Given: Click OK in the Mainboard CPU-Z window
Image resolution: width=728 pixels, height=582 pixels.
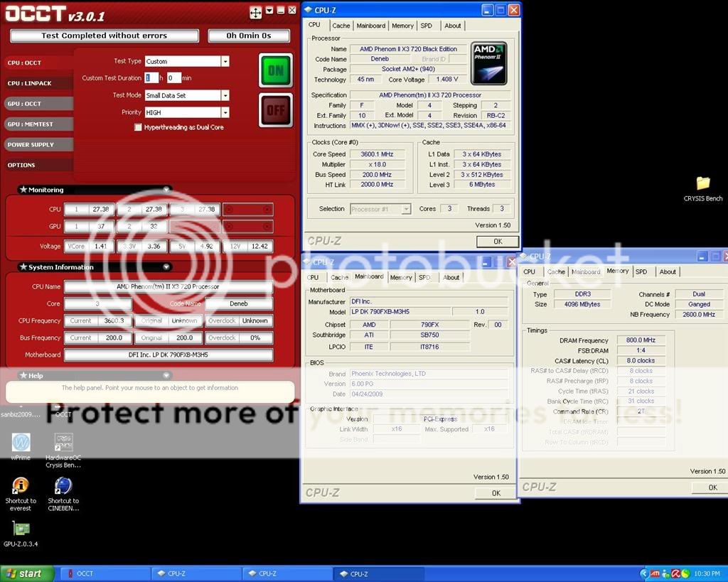Looking at the screenshot, I should (x=496, y=493).
